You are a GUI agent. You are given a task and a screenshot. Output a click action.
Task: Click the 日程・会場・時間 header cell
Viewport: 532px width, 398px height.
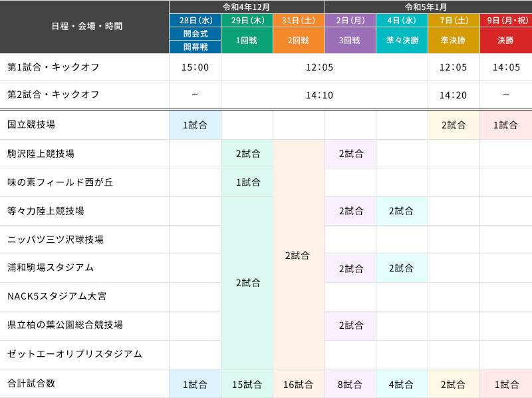coord(84,27)
